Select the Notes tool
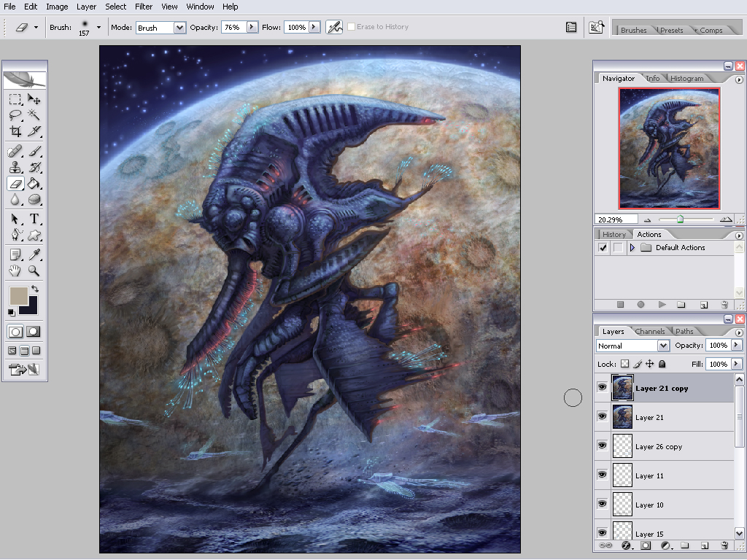Screen dimensions: 747x560 click(15, 254)
